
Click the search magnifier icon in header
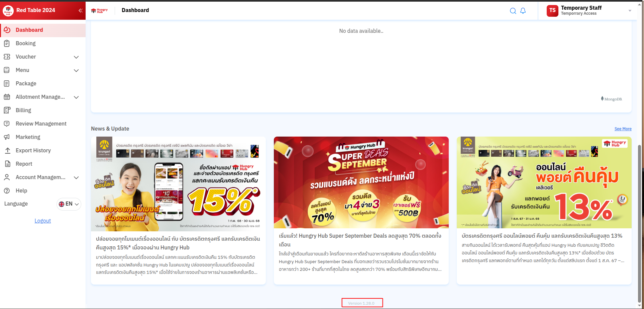tap(513, 11)
